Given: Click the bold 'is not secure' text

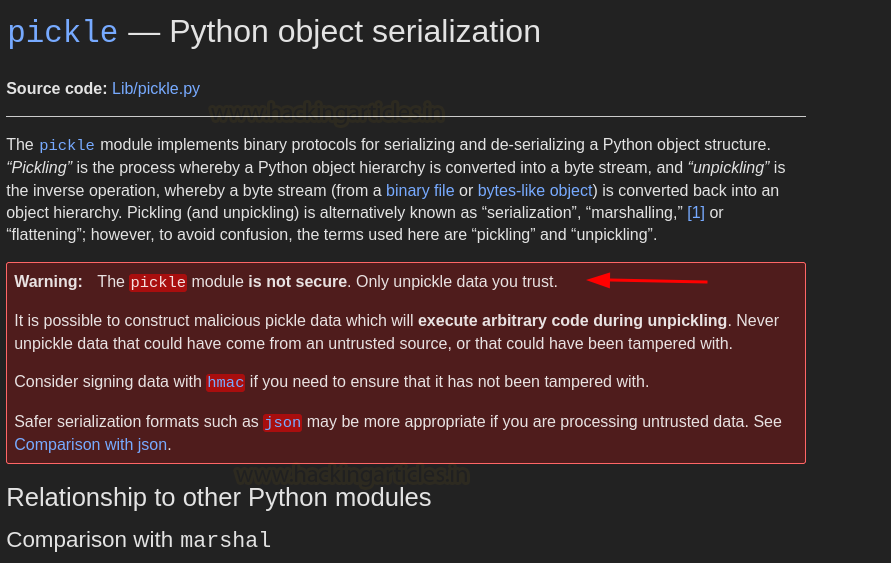Looking at the screenshot, I should point(297,282).
